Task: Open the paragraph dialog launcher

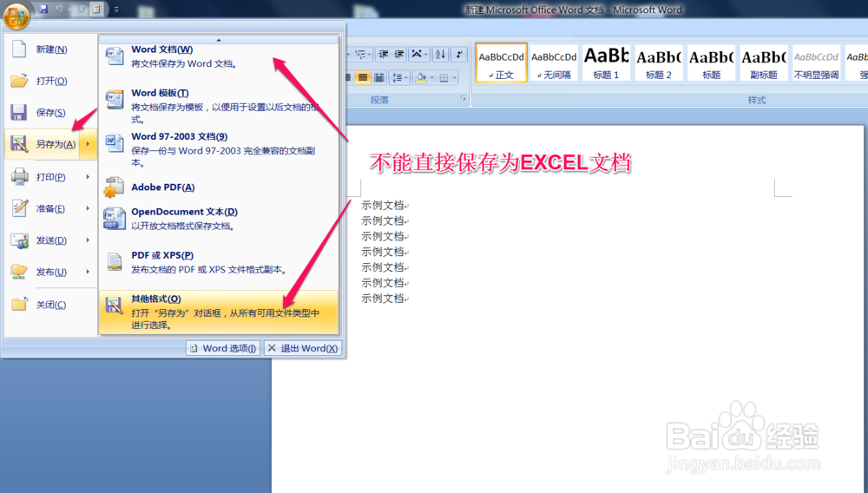Action: (x=464, y=99)
